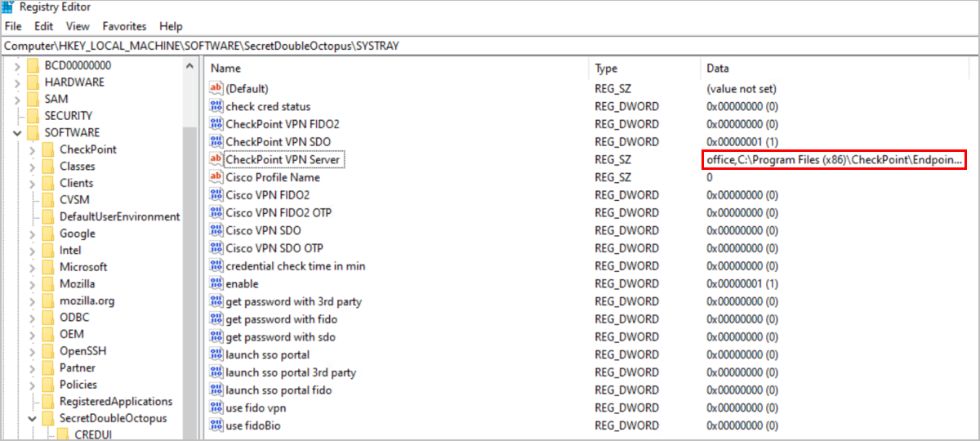Expand the SAM key
Screen dimensions: 980x441
[x=17, y=99]
